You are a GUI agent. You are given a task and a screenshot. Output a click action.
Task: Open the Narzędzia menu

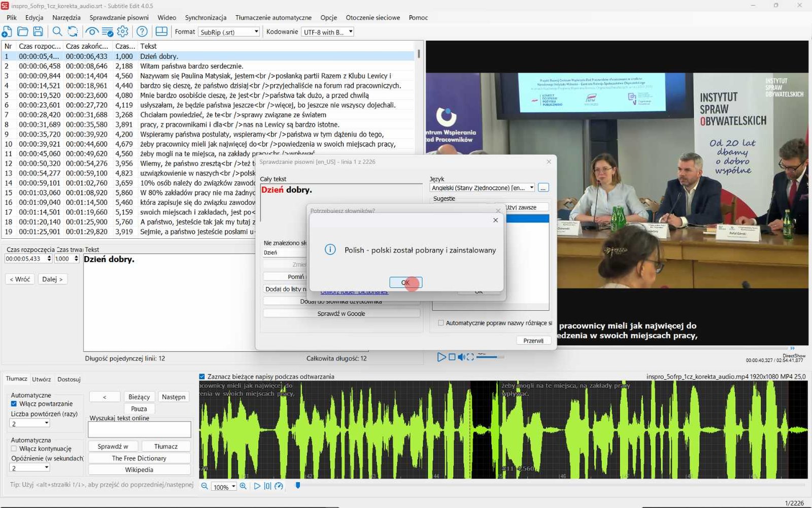tap(66, 17)
